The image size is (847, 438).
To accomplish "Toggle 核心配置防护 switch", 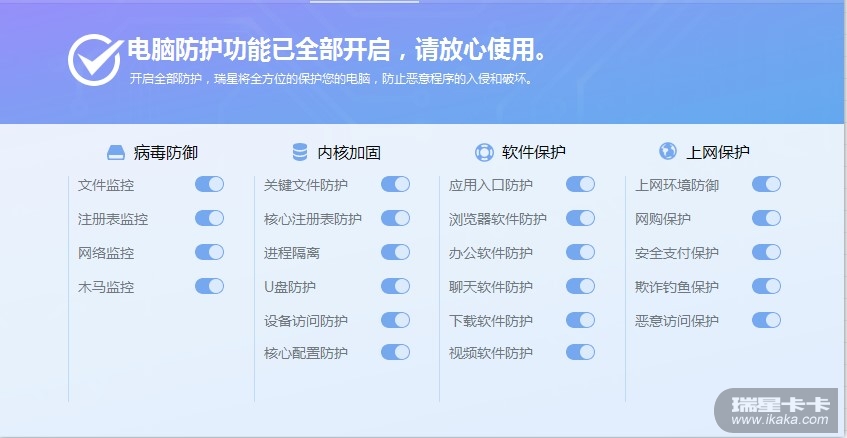I will tap(395, 352).
